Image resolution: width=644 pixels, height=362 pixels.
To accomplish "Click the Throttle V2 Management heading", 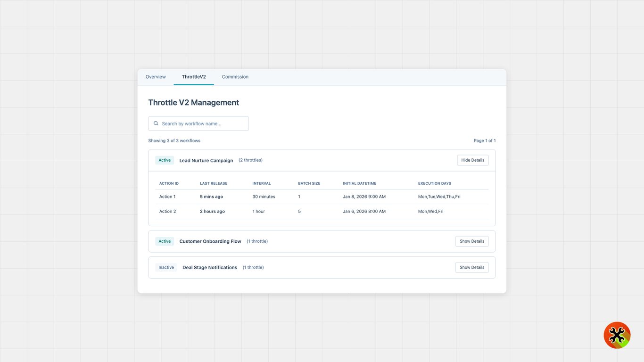I will point(193,102).
